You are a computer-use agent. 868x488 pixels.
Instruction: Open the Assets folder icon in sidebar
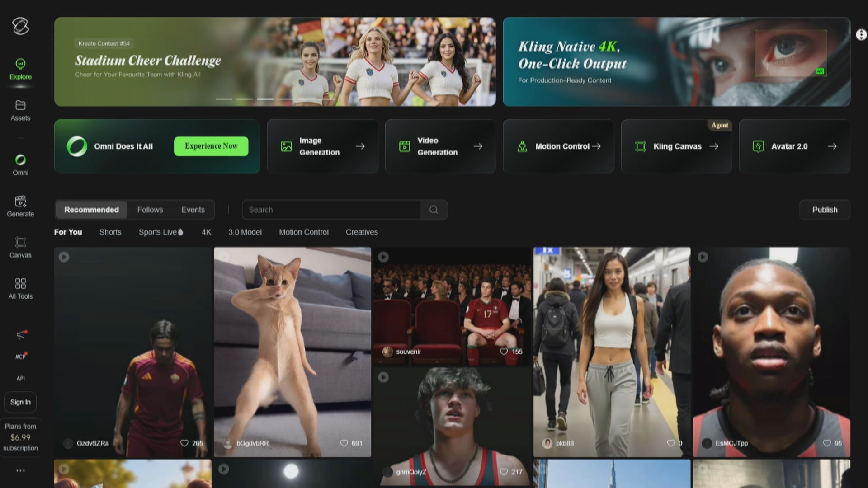[20, 105]
